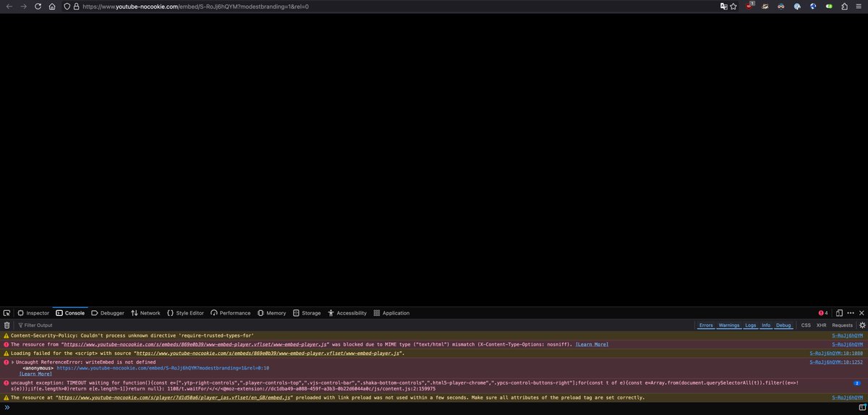
Task: Open source link S-RoJj6hQYM:10:1252
Action: [x=837, y=361]
